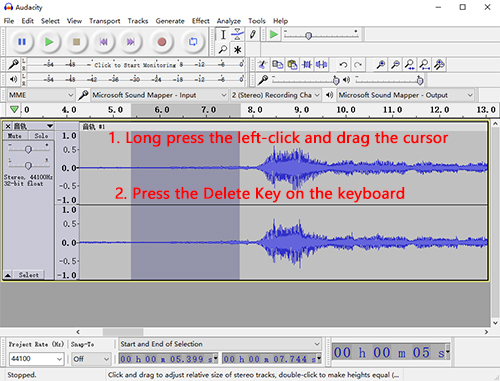Image resolution: width=500 pixels, height=381 pixels.
Task: Click the Cut (scissors) edit button
Action: (x=263, y=64)
